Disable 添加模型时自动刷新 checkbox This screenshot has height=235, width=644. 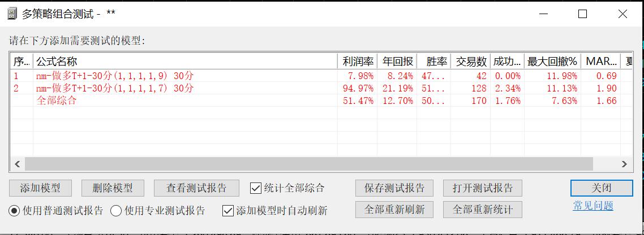[x=228, y=211]
